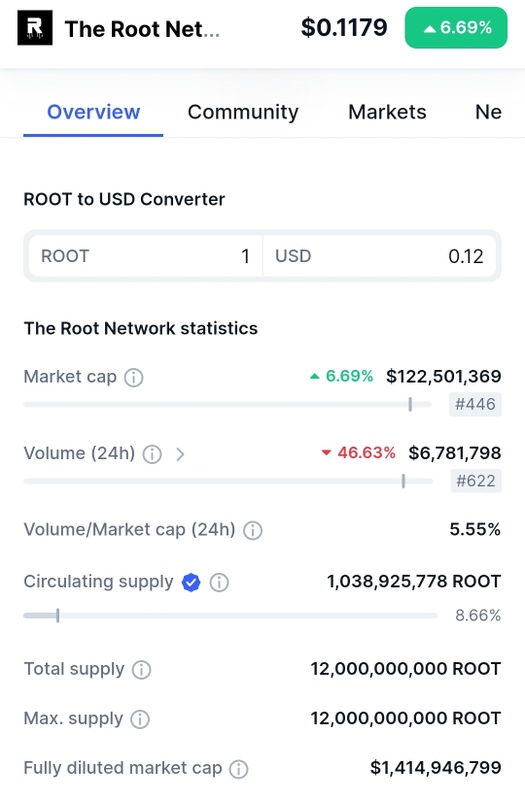Switch to the Community tab
The height and width of the screenshot is (800, 525).
[x=243, y=112]
